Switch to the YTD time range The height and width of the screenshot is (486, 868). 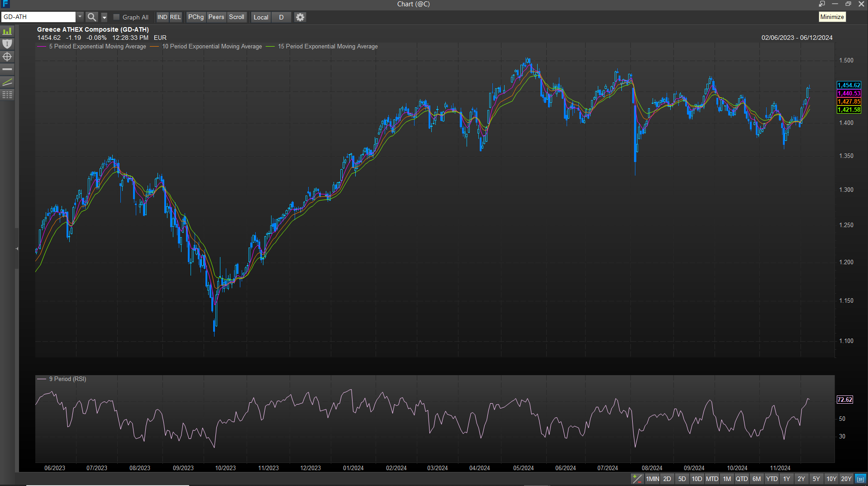click(772, 479)
